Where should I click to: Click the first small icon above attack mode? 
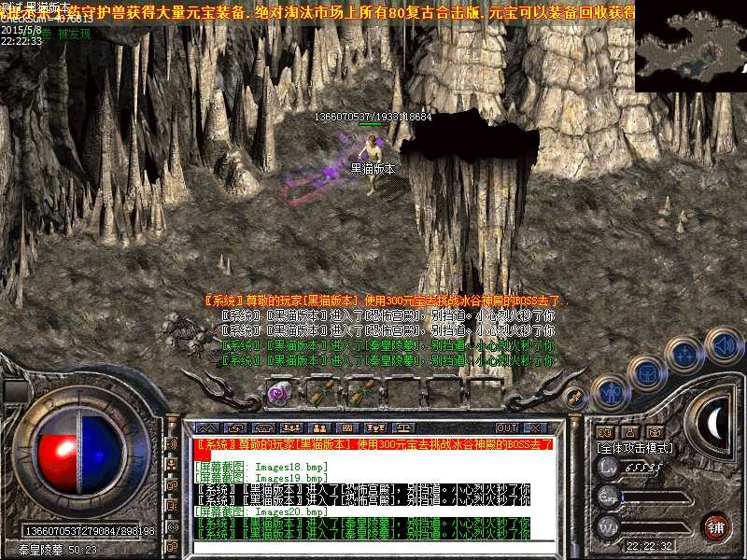click(604, 432)
